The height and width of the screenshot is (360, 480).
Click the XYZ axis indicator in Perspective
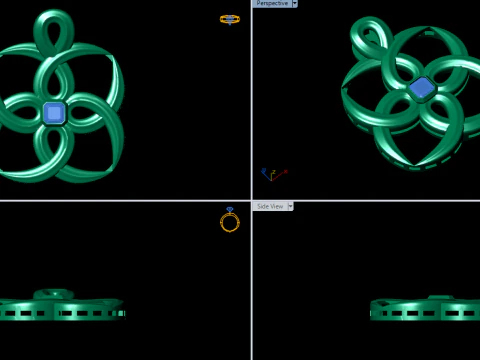pos(274,174)
